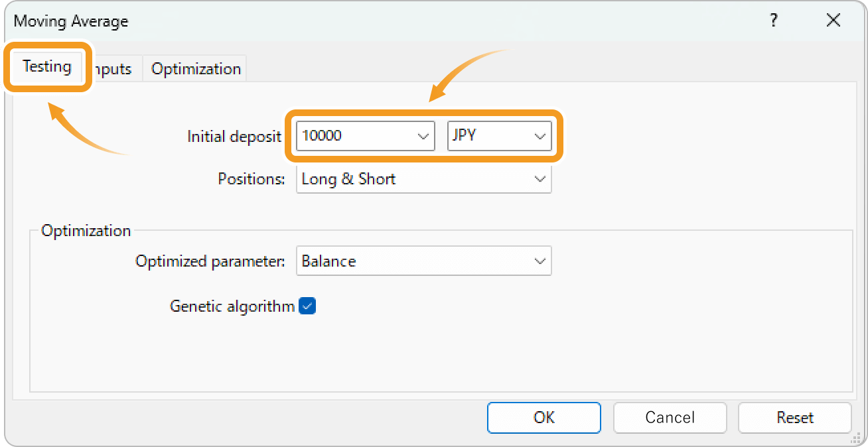Viewport: 868px width, 447px height.
Task: Switch to the Testing tab
Action: [46, 67]
